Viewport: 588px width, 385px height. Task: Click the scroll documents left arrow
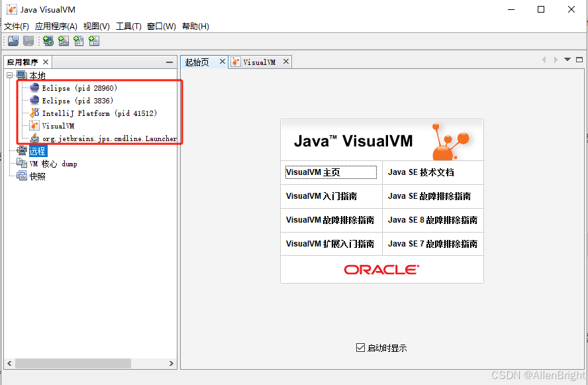pyautogui.click(x=544, y=60)
